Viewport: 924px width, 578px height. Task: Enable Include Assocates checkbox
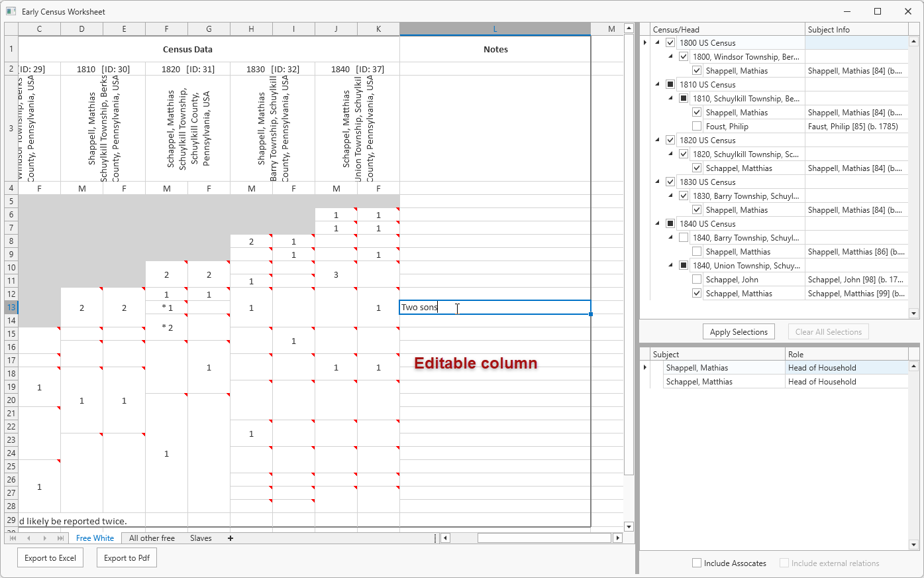click(x=697, y=563)
